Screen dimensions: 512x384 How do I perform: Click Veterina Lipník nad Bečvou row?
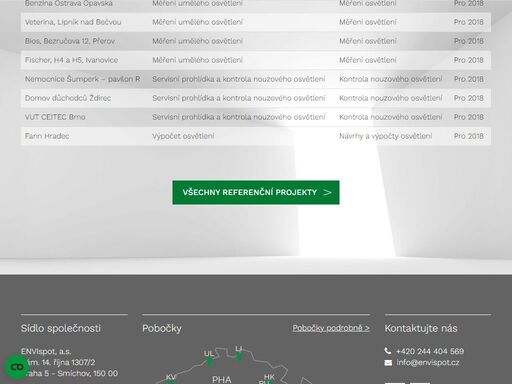pos(256,22)
